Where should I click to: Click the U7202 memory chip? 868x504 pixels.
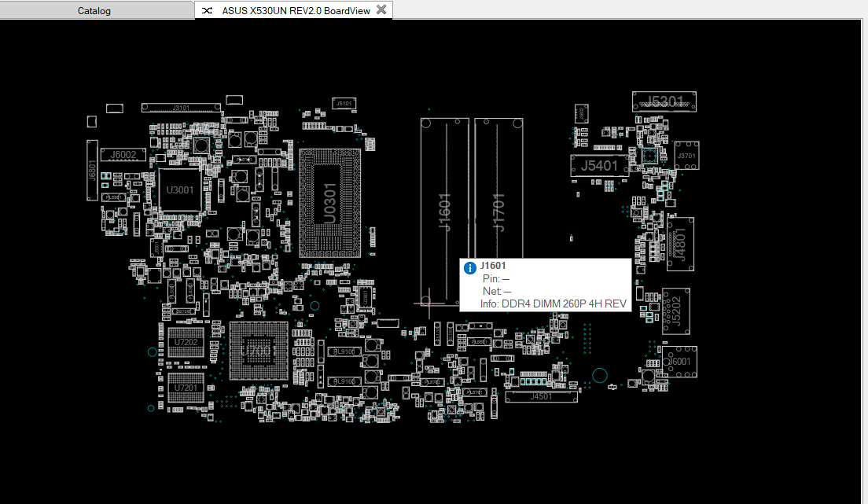click(186, 343)
